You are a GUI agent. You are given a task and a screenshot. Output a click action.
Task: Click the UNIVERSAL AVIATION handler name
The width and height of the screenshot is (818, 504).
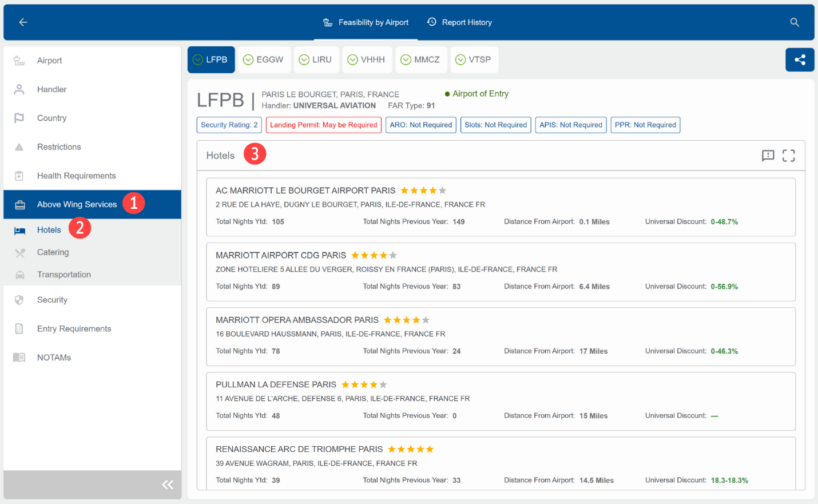335,106
